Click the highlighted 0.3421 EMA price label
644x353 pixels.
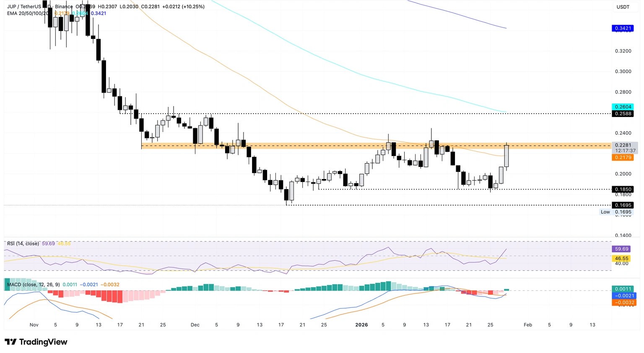(623, 28)
